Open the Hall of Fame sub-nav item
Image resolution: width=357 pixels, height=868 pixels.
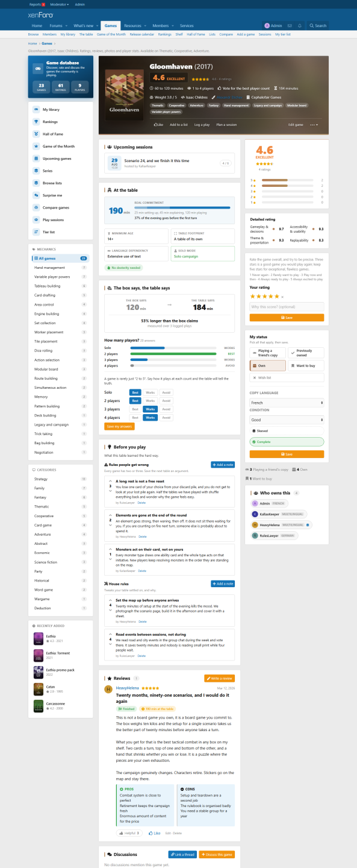point(195,34)
